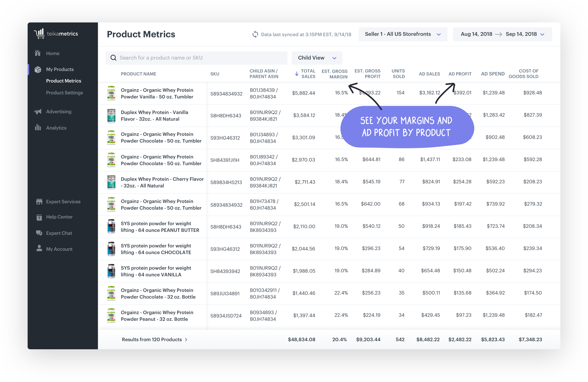This screenshot has height=382, width=588.
Task: Open the Child View dropdown
Action: tap(317, 58)
